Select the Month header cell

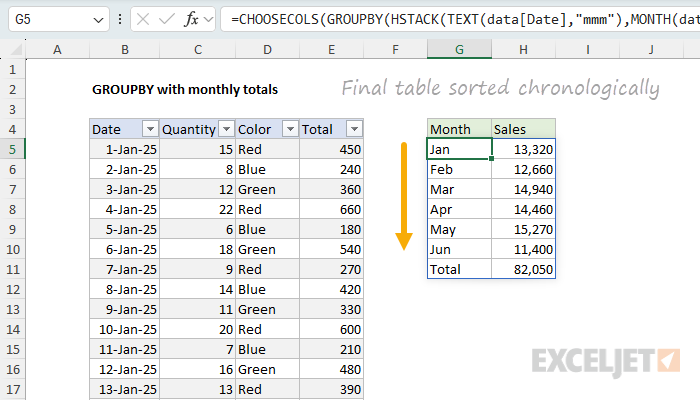[x=459, y=129]
